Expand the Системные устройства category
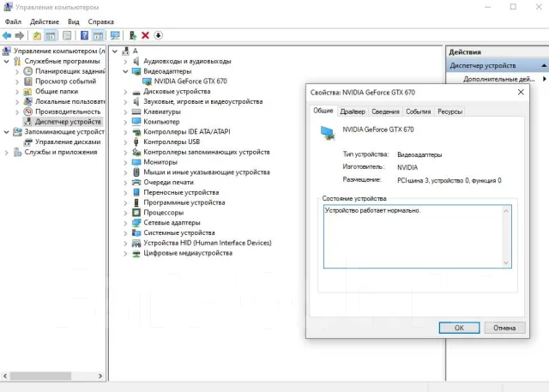549x392 pixels. click(125, 233)
